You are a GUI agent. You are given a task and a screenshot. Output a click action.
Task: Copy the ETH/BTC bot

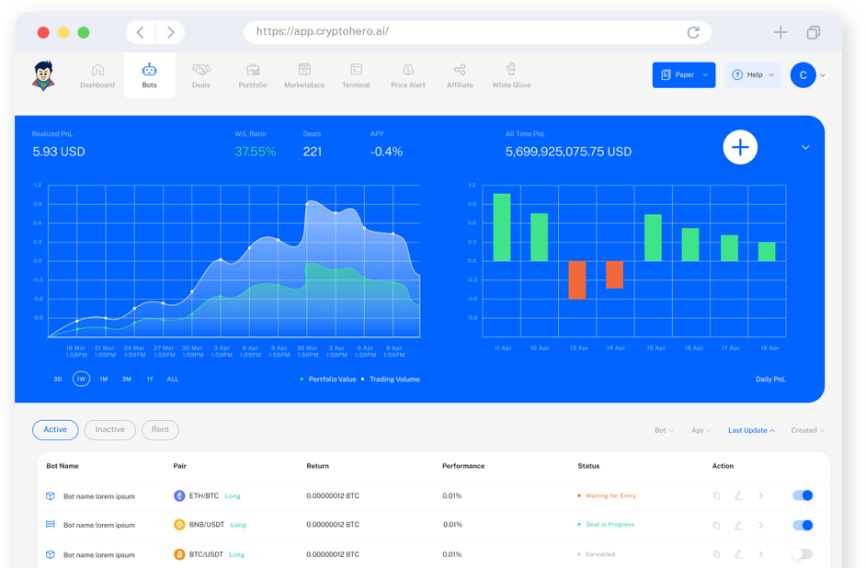(716, 496)
